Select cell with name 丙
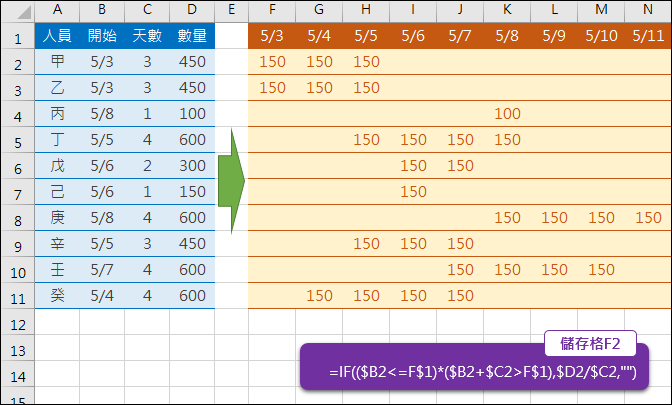This screenshot has width=672, height=405. click(57, 114)
